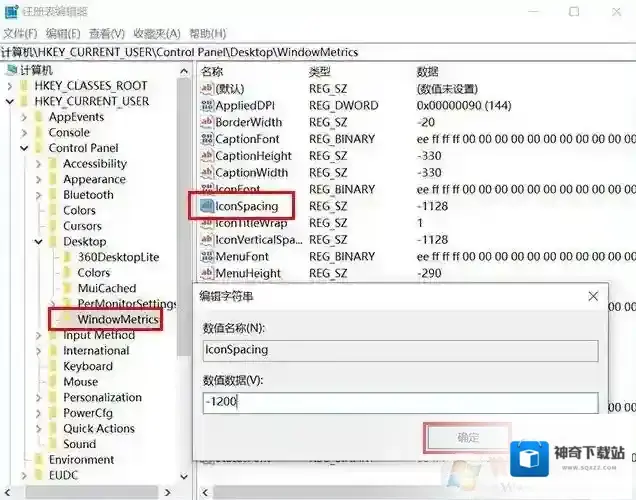
Task: Click the 计算机 root computer icon
Action: (x=11, y=70)
